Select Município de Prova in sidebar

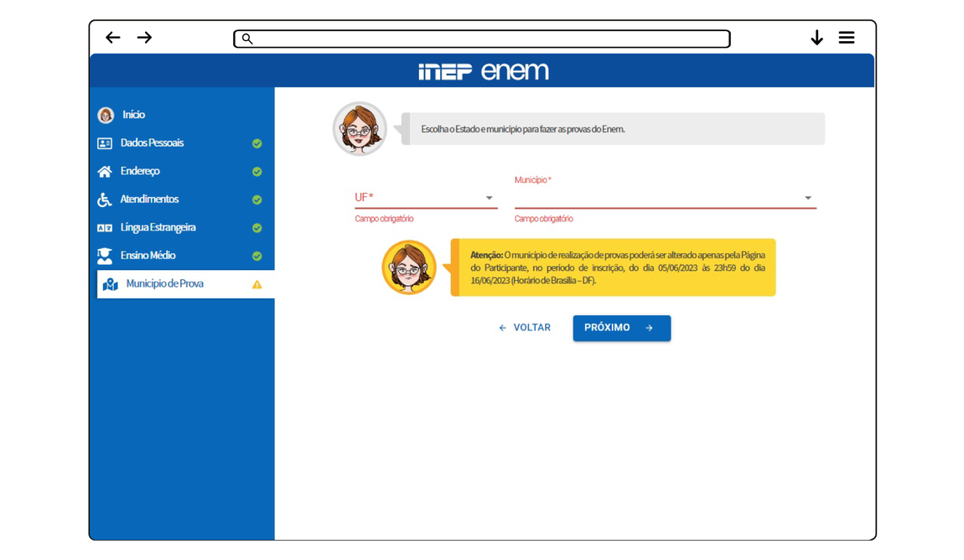[165, 284]
